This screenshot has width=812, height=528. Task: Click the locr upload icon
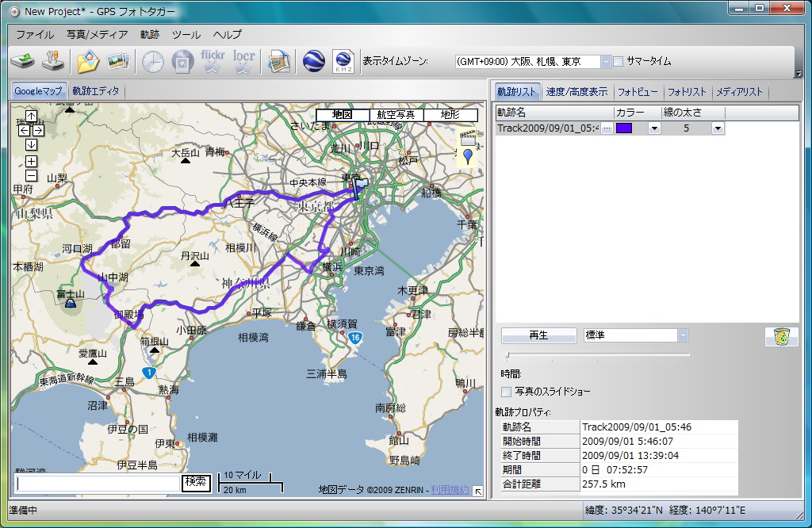pyautogui.click(x=242, y=61)
